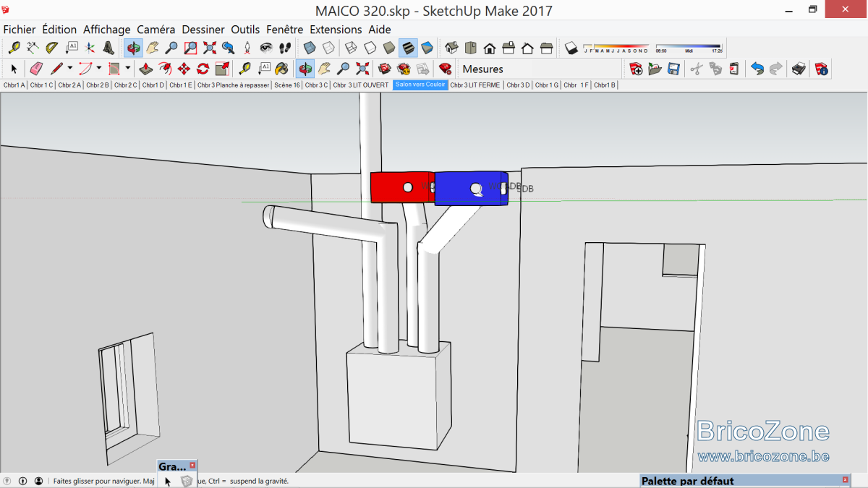Screen dimensions: 868x488
Task: Switch to scene tab Scène 16
Action: (x=287, y=85)
